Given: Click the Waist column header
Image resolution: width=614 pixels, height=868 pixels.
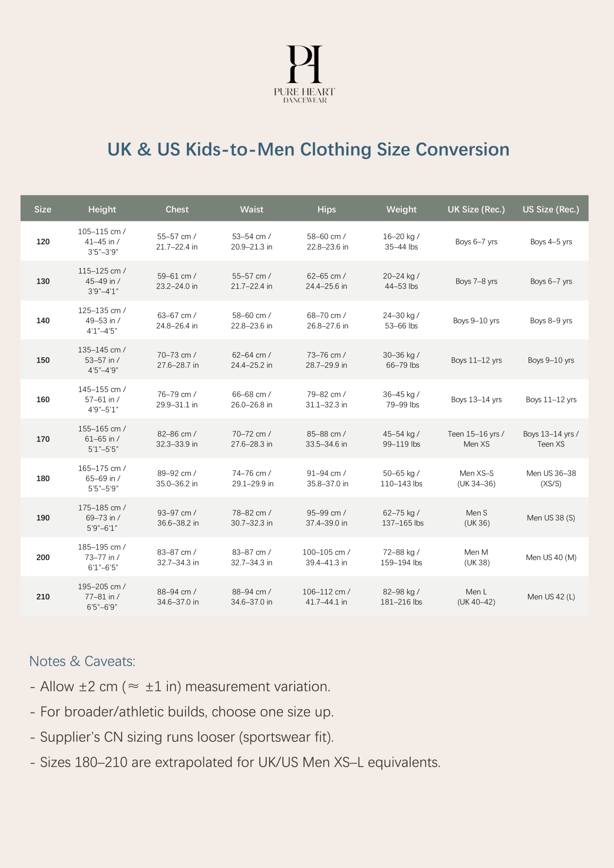Looking at the screenshot, I should click(252, 209).
